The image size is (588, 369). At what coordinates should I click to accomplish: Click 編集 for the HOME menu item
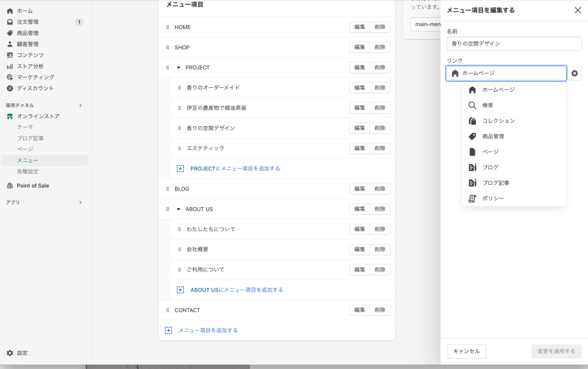[x=359, y=27]
